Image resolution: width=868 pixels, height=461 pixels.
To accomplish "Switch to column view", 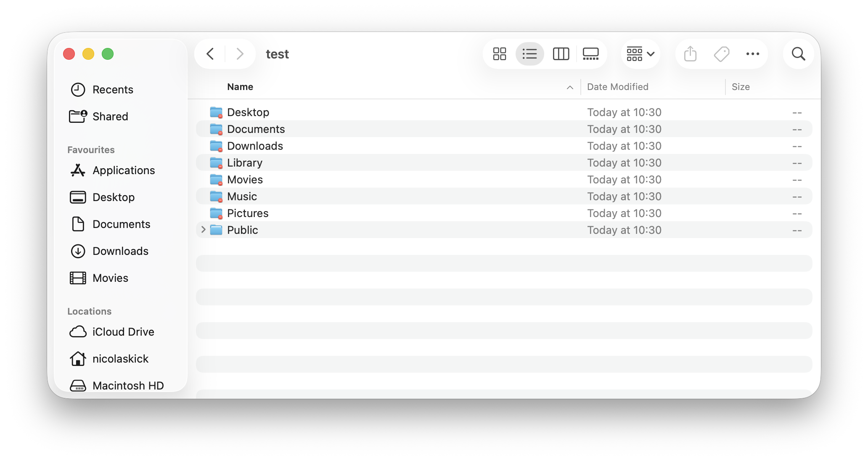I will click(561, 54).
